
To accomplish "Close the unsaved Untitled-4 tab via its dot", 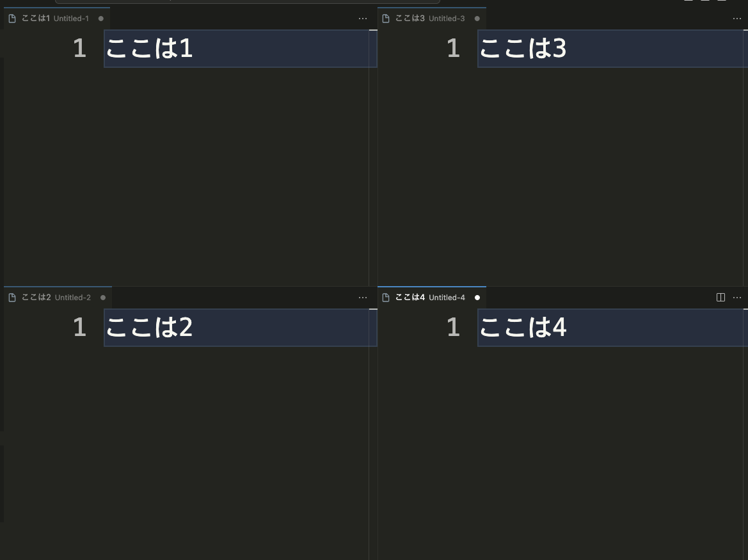I will (x=477, y=298).
